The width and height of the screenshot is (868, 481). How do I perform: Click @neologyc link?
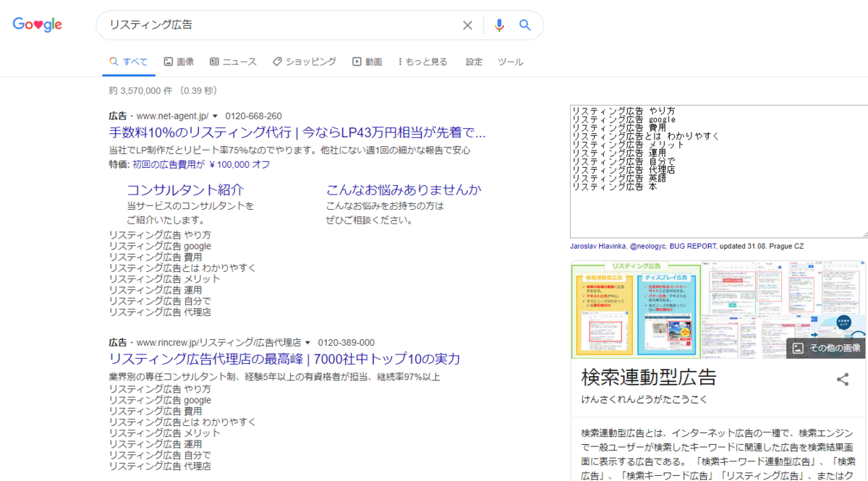(648, 246)
